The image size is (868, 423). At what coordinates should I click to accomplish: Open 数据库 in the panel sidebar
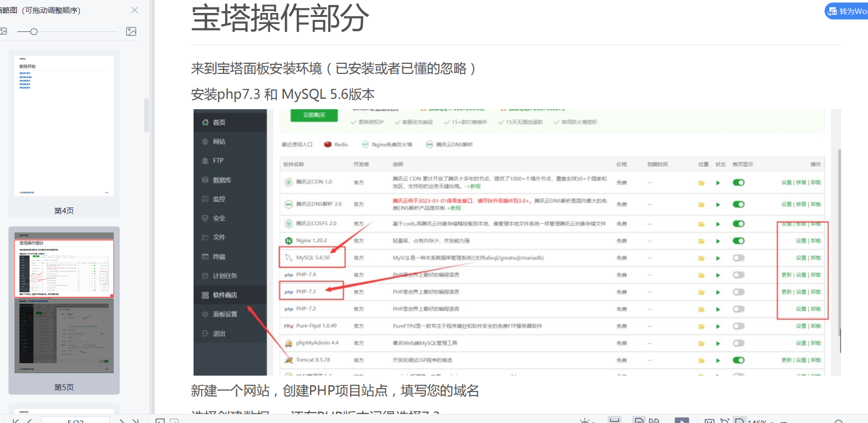pyautogui.click(x=221, y=180)
